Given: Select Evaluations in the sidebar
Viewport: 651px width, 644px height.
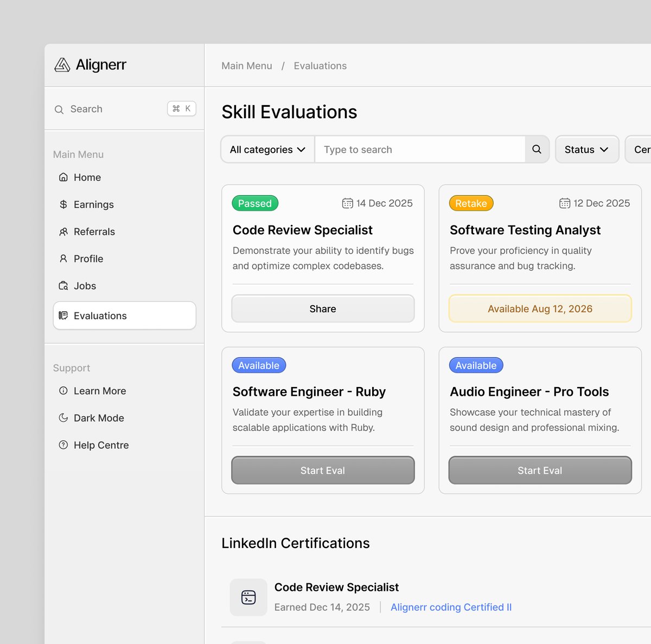Looking at the screenshot, I should click(124, 315).
